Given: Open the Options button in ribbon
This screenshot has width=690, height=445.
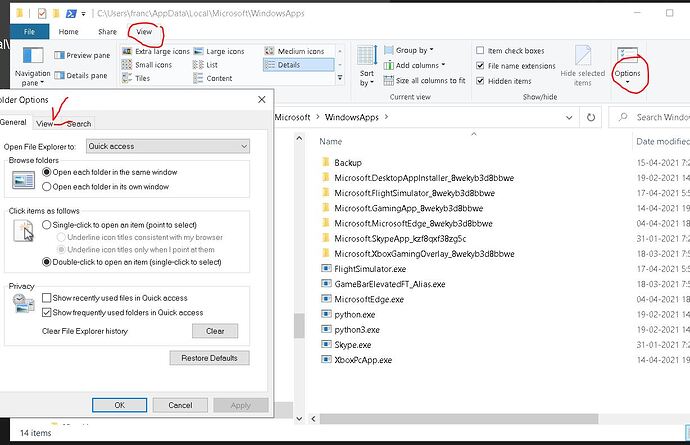Looking at the screenshot, I should click(627, 66).
